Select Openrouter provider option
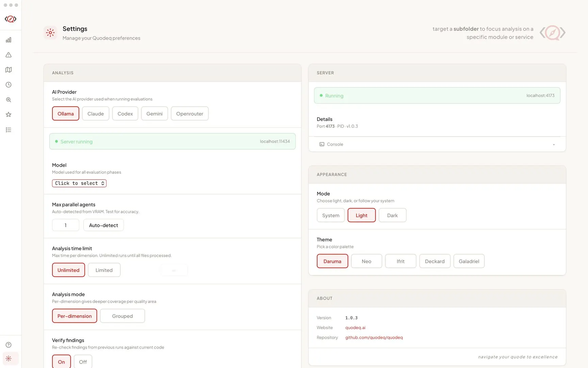This screenshot has width=588, height=368. click(190, 114)
